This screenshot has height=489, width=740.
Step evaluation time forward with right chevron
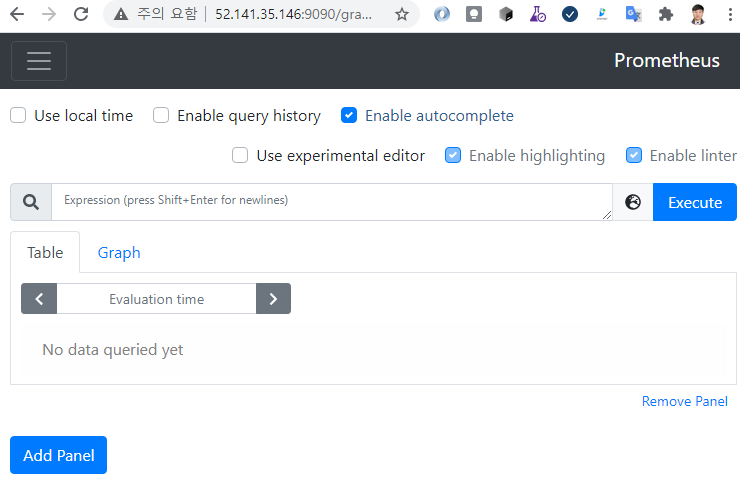point(273,299)
